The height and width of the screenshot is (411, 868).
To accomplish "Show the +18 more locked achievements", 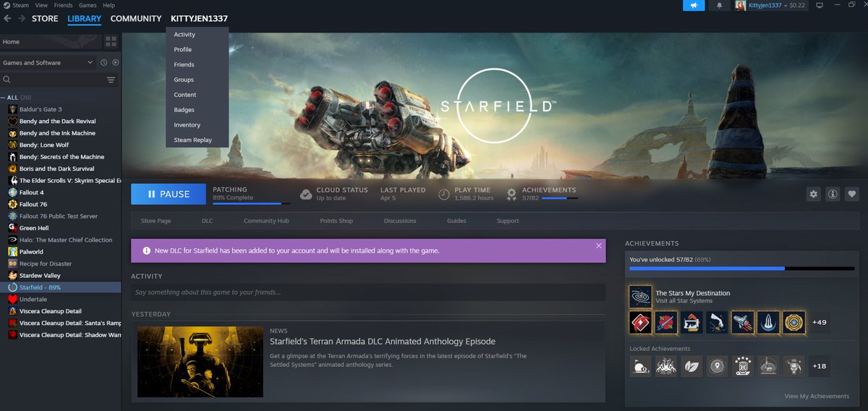I will click(x=820, y=367).
